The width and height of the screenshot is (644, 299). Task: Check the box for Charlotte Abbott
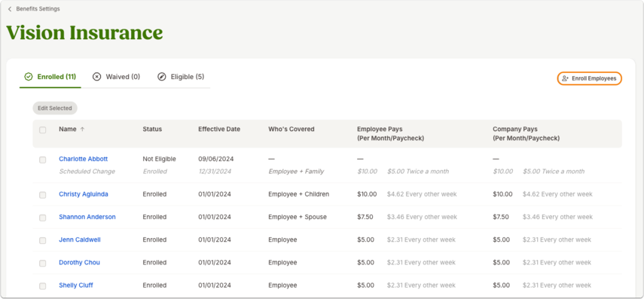pos(43,160)
